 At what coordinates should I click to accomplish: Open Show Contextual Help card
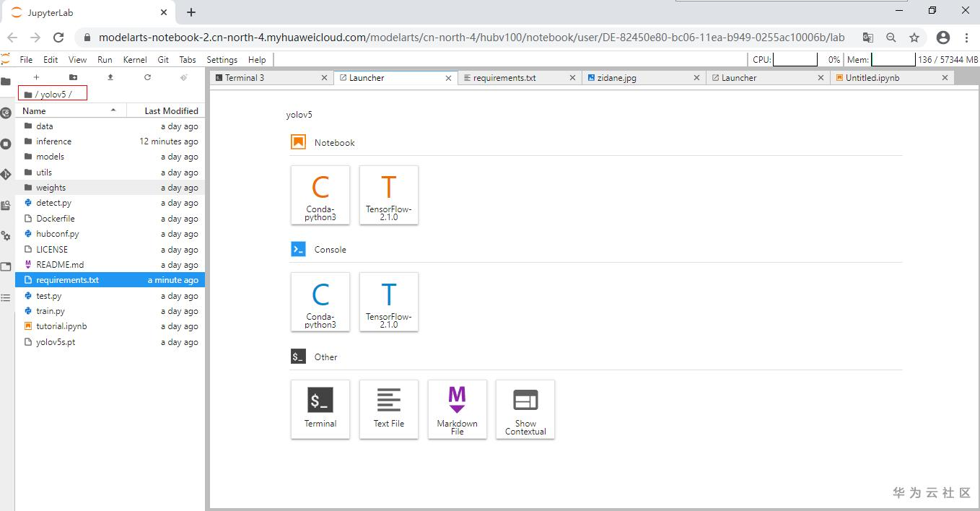coord(525,409)
